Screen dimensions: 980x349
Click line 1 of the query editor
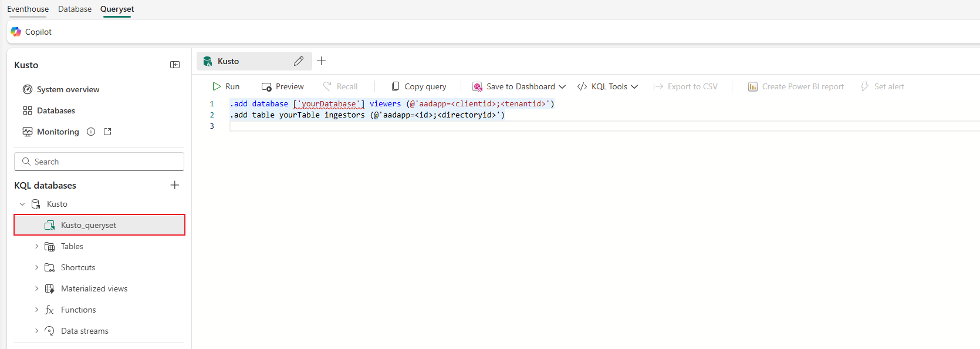click(x=392, y=103)
